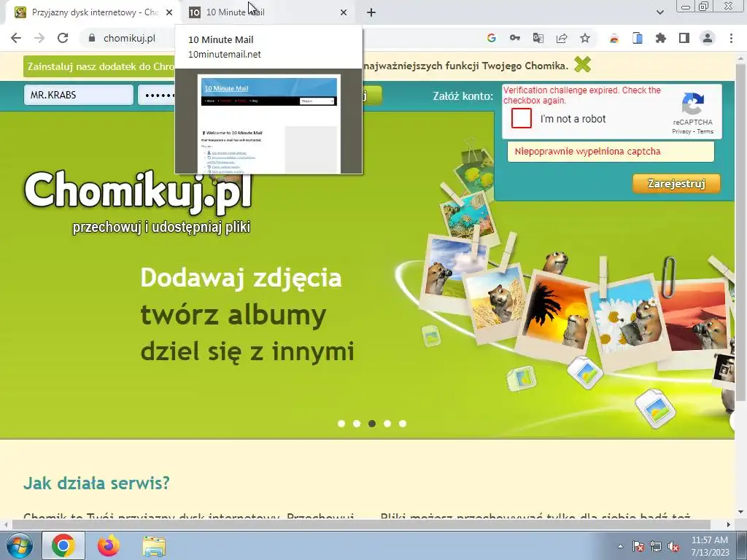Viewport: 747px width, 560px height.
Task: Close the 10 Minute Mail tab
Action: [344, 12]
